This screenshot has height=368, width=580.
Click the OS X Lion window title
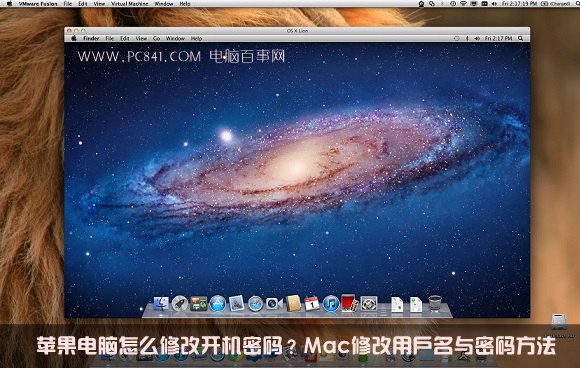click(297, 31)
